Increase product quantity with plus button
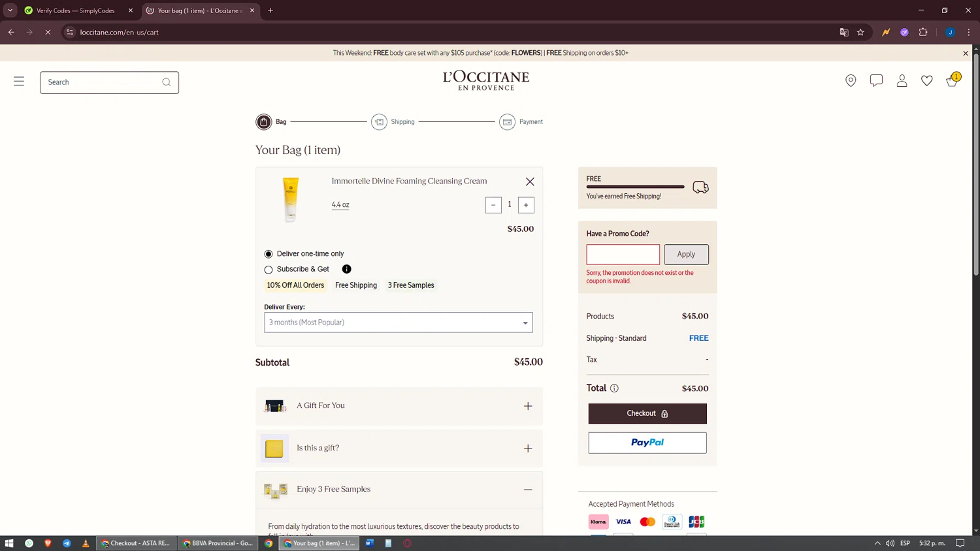 tap(526, 205)
